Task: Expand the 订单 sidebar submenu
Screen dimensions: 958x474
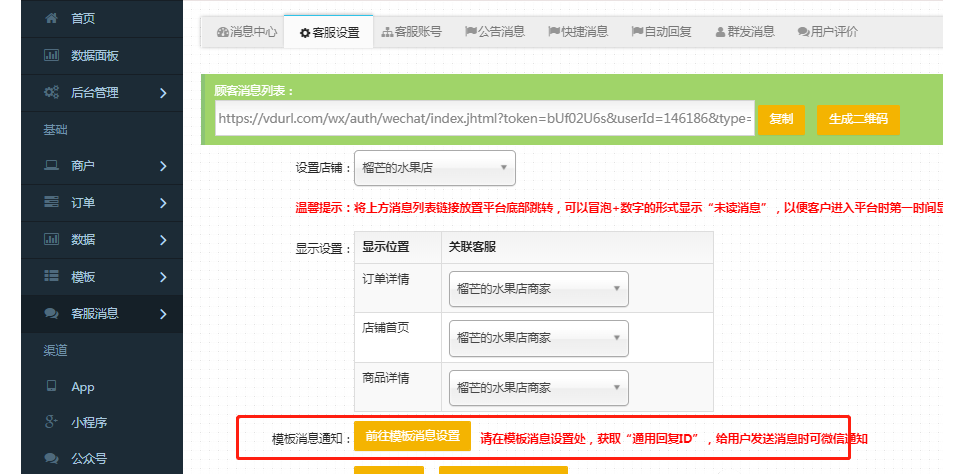Action: (163, 203)
